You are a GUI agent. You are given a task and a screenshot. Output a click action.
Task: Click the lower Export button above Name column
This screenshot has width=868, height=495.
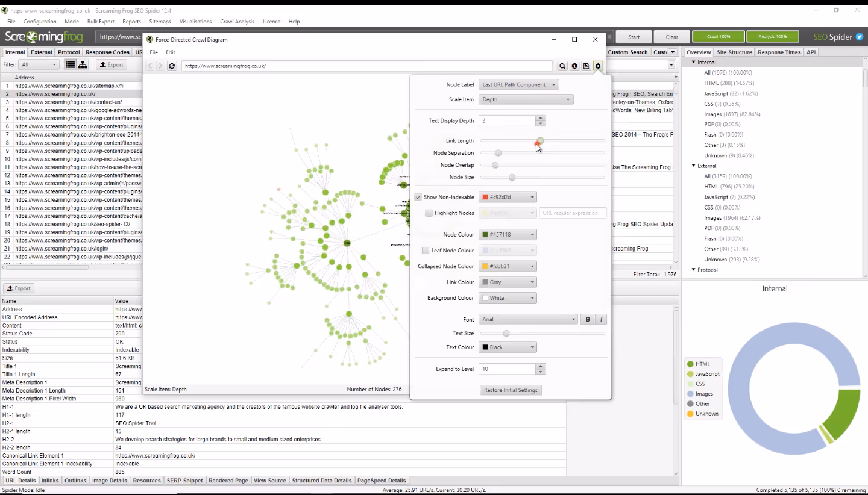point(19,288)
